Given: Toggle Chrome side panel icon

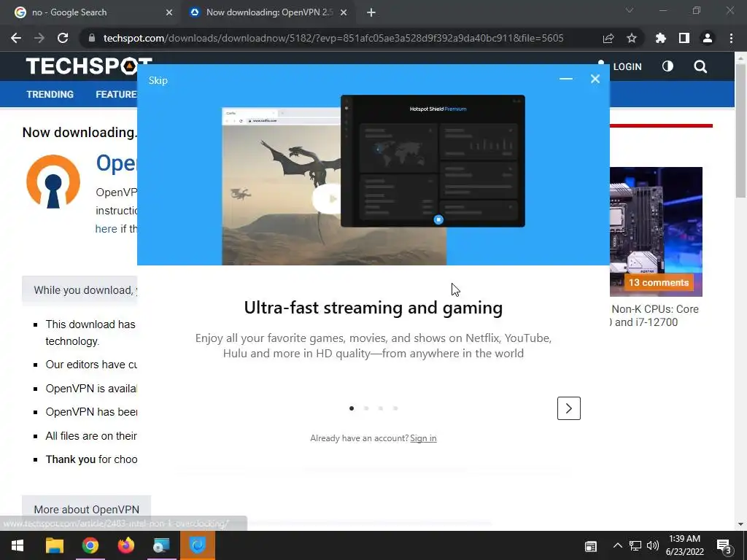Looking at the screenshot, I should point(684,38).
